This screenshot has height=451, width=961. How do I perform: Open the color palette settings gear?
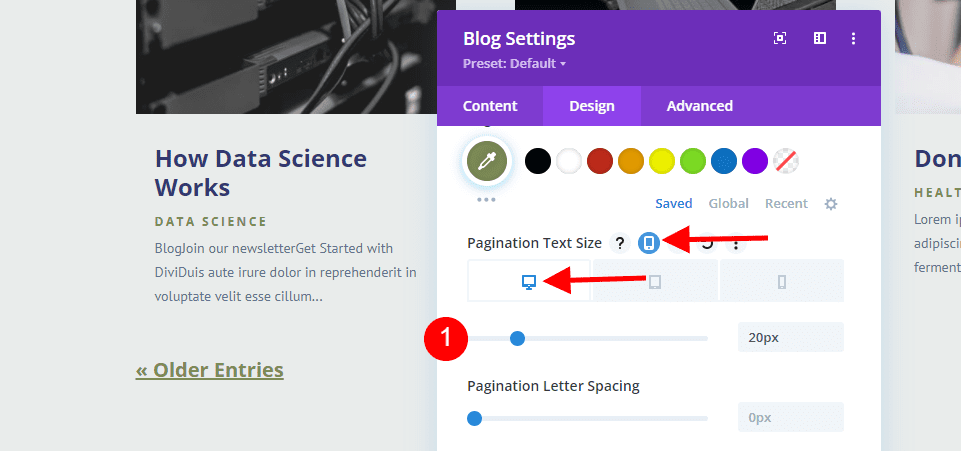click(830, 203)
